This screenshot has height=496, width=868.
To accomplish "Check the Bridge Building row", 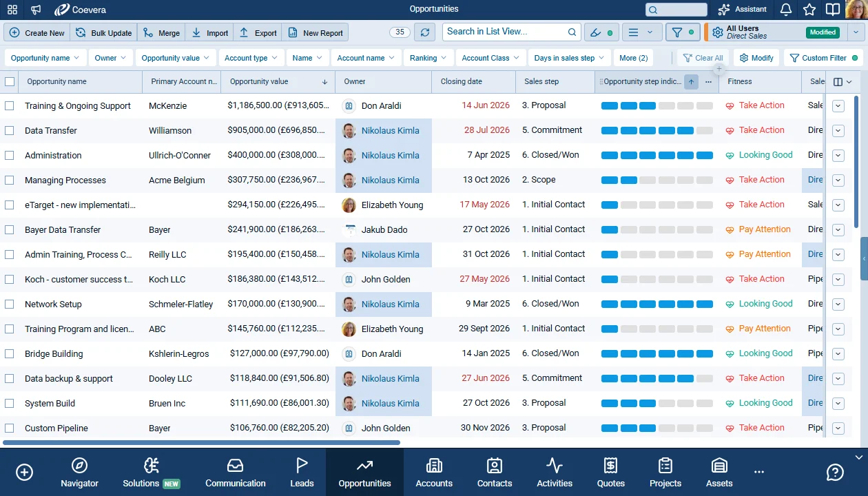I will coord(10,354).
